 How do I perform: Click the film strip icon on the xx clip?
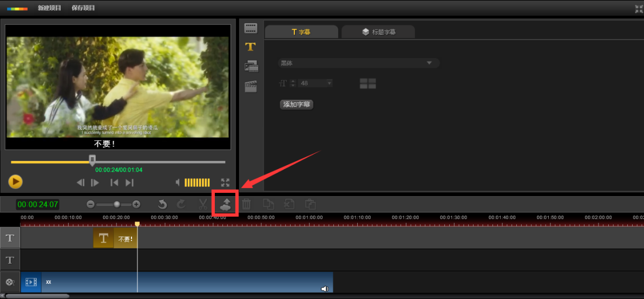31,282
